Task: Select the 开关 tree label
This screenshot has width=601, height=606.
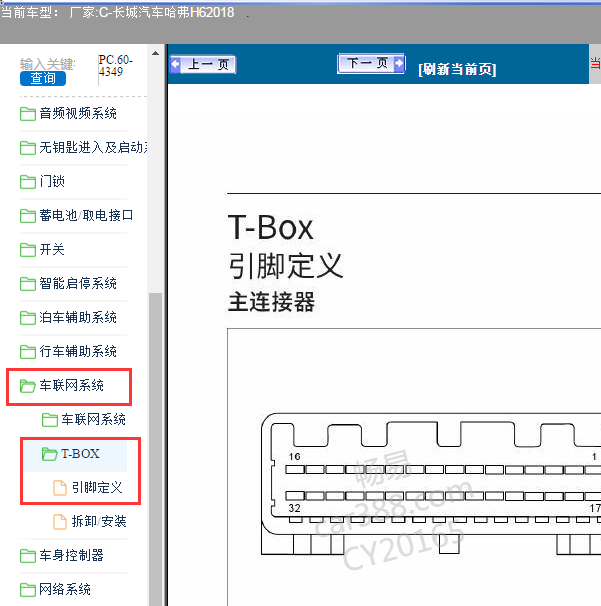Action: [52, 249]
